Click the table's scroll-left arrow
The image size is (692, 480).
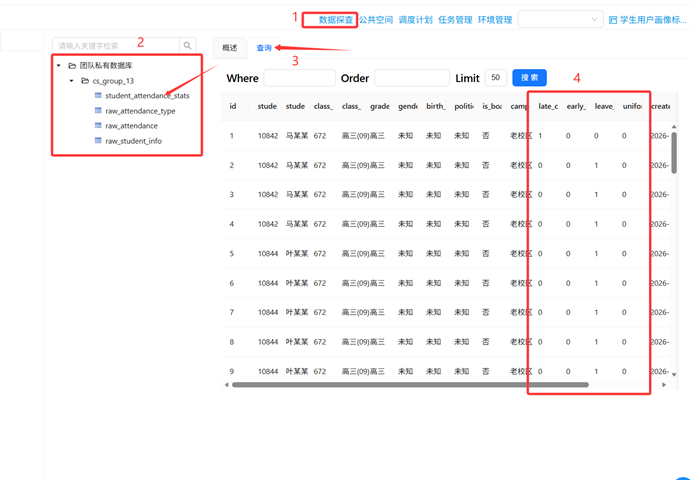click(226, 385)
